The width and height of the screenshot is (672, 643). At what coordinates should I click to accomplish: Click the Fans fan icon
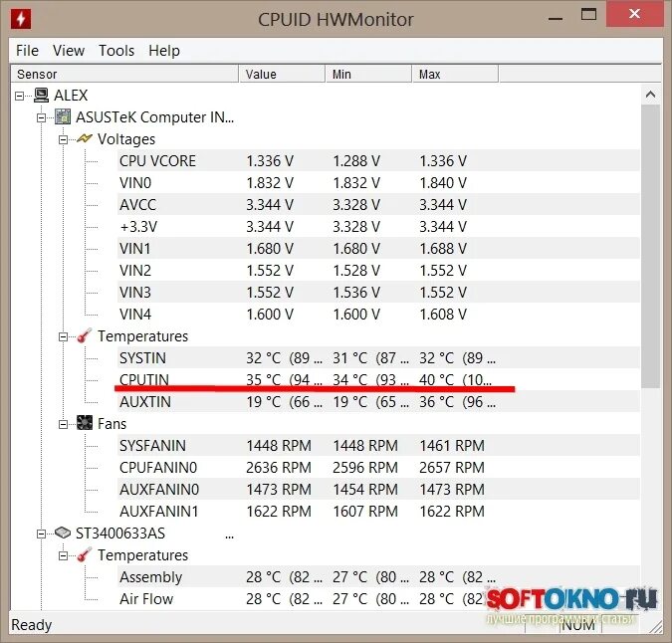[85, 423]
